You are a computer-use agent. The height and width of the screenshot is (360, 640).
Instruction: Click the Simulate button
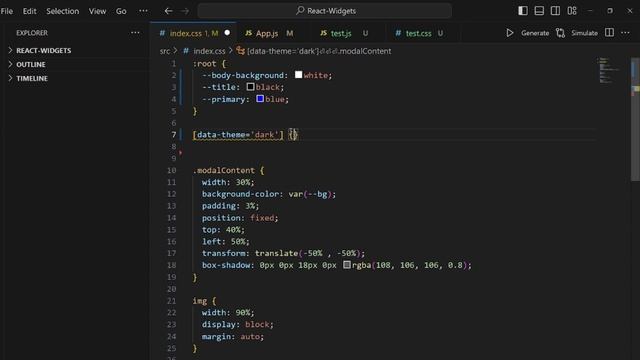tap(584, 33)
